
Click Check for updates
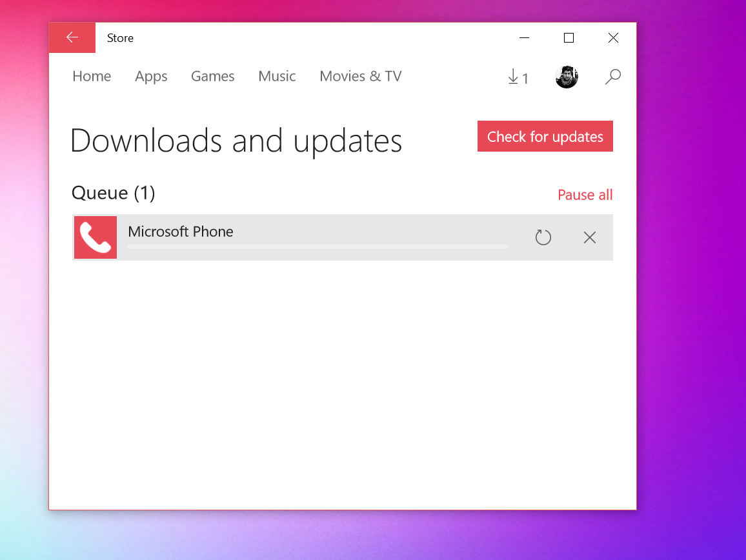pyautogui.click(x=545, y=136)
